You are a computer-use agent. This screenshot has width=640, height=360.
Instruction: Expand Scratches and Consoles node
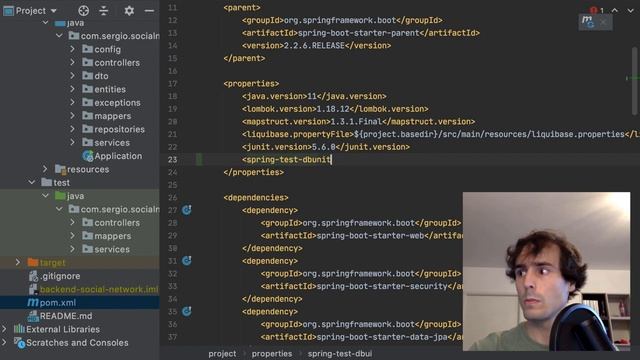tap(4, 342)
